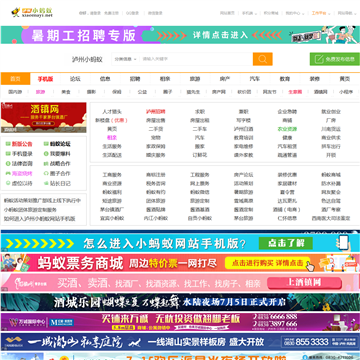Click the 小蚂蚁 site logo
The image size is (360, 360).
pyautogui.click(x=32, y=13)
